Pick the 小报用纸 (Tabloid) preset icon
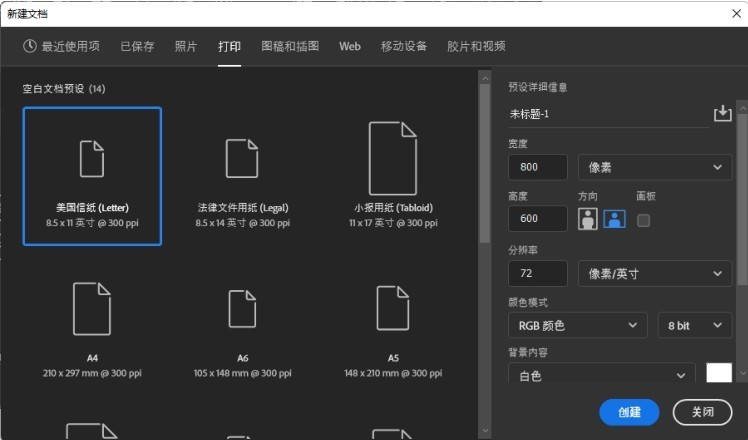The image size is (748, 440). coord(393,158)
